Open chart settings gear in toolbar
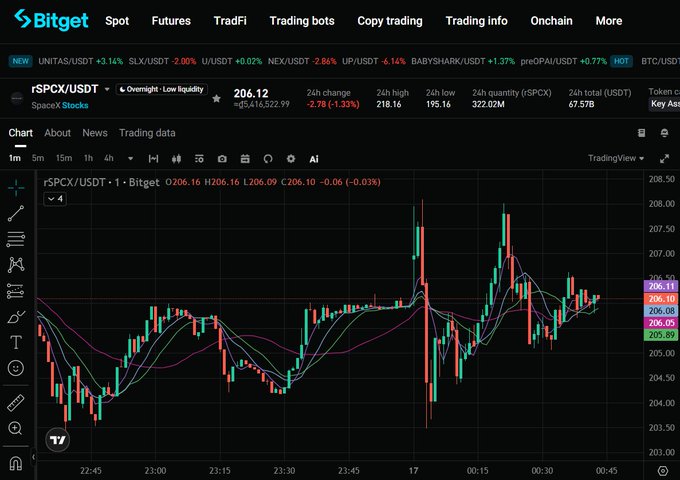The width and height of the screenshot is (680, 480). pos(291,159)
